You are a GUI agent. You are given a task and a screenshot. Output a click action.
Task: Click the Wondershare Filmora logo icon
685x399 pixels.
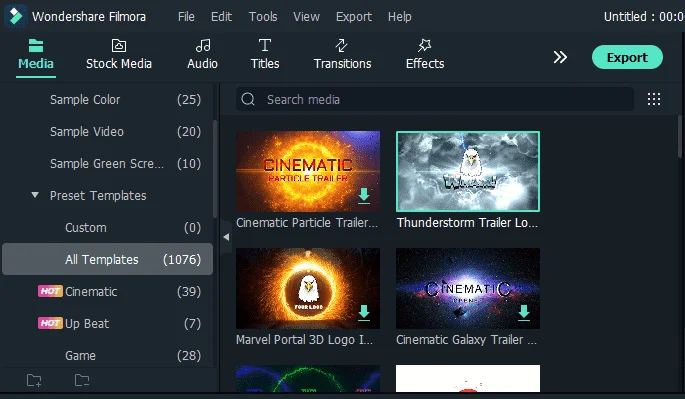tap(16, 16)
